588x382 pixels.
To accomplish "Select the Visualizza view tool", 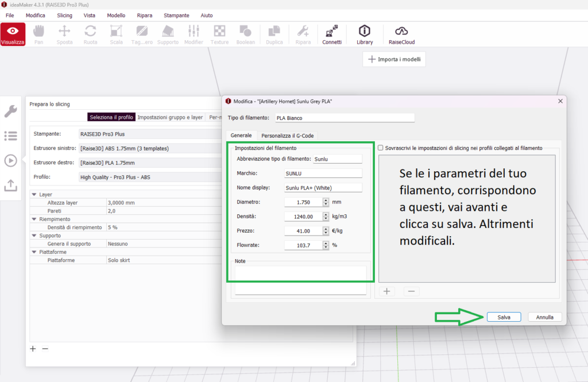I will 13,34.
